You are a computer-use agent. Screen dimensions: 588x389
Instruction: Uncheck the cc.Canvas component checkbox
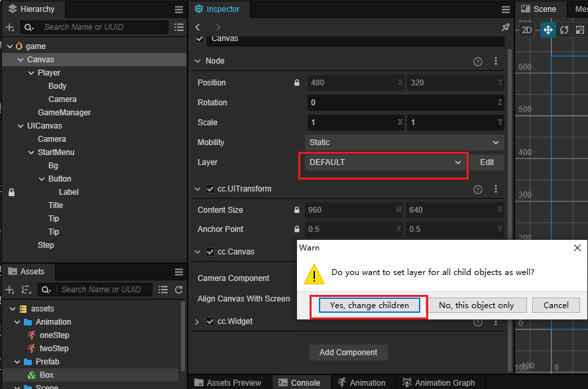click(x=210, y=252)
